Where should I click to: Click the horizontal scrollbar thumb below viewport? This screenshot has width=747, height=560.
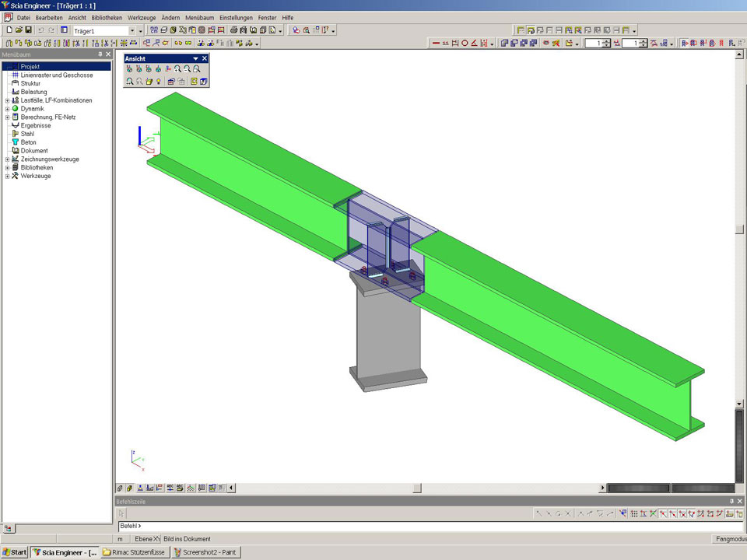click(x=417, y=488)
